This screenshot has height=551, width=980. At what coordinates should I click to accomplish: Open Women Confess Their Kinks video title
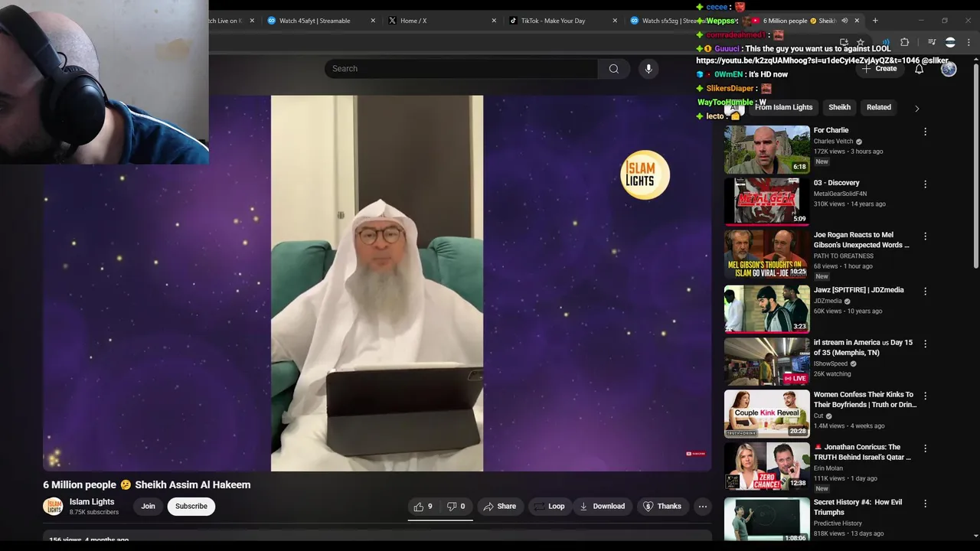(x=864, y=399)
